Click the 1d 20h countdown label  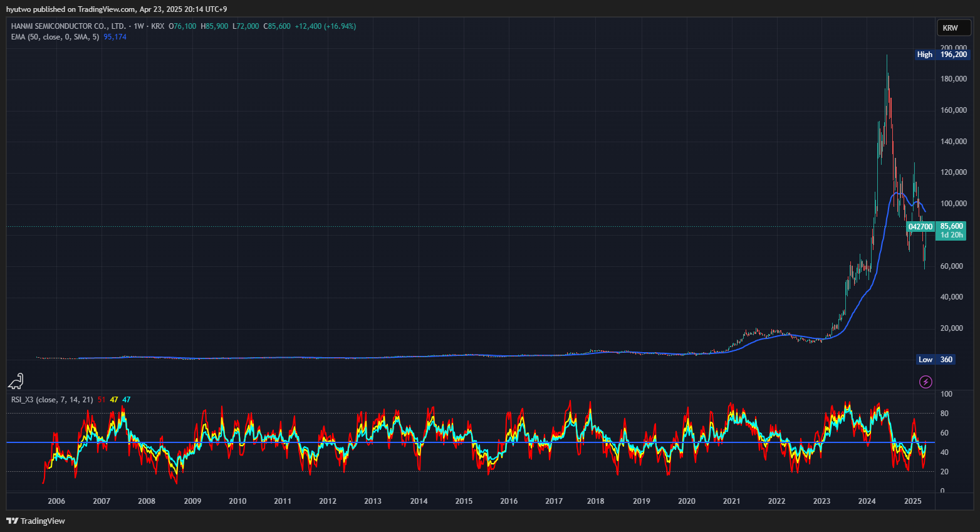pyautogui.click(x=952, y=235)
